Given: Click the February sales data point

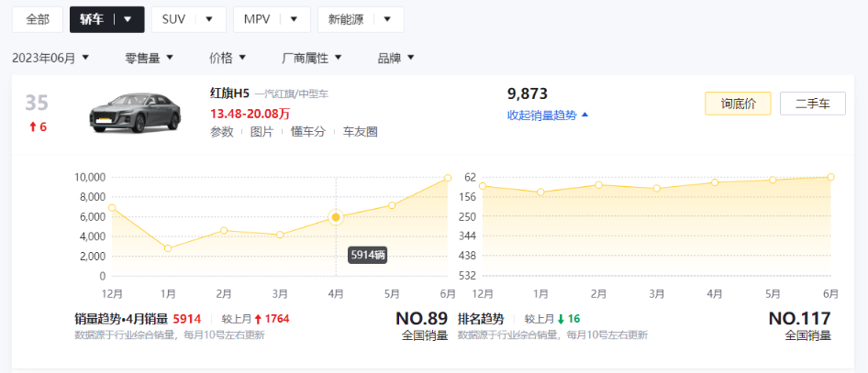Looking at the screenshot, I should pos(224,230).
